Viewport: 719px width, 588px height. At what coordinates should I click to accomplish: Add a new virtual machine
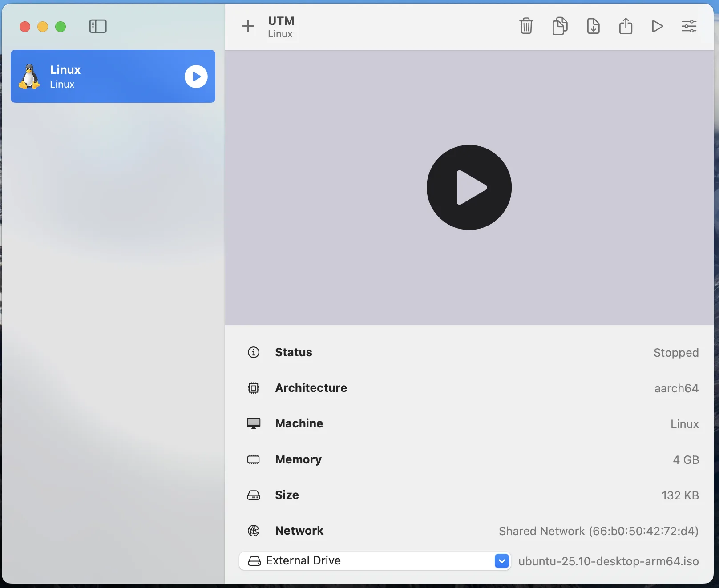pyautogui.click(x=248, y=26)
